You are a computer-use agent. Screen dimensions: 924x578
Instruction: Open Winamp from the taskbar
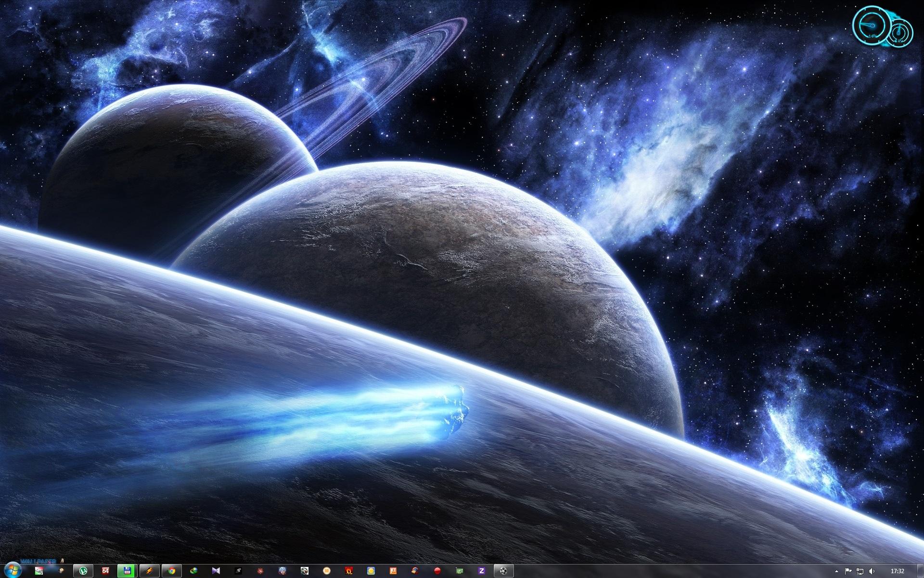pos(150,571)
